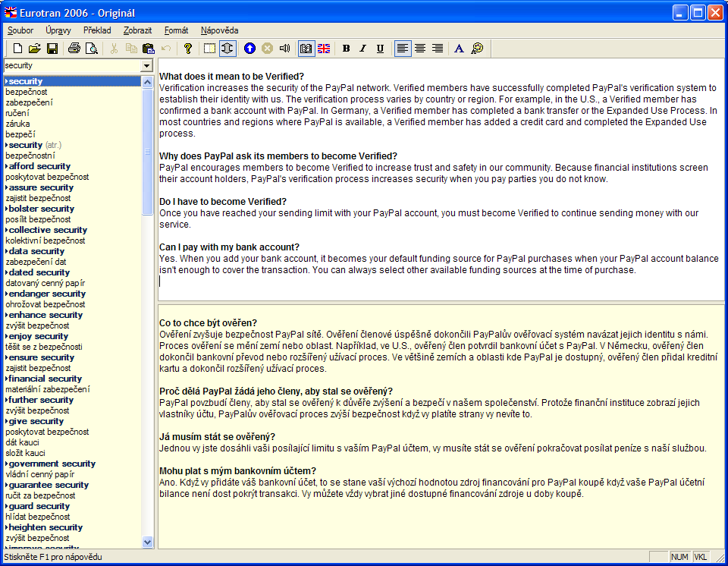Click the Czech heading 'Co to chce být ověřen?'

coord(208,323)
